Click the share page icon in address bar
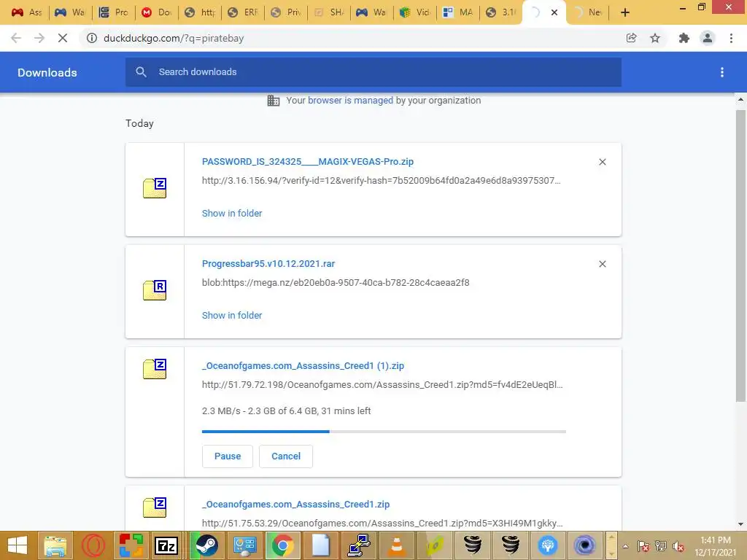The image size is (747, 560). pyautogui.click(x=631, y=38)
